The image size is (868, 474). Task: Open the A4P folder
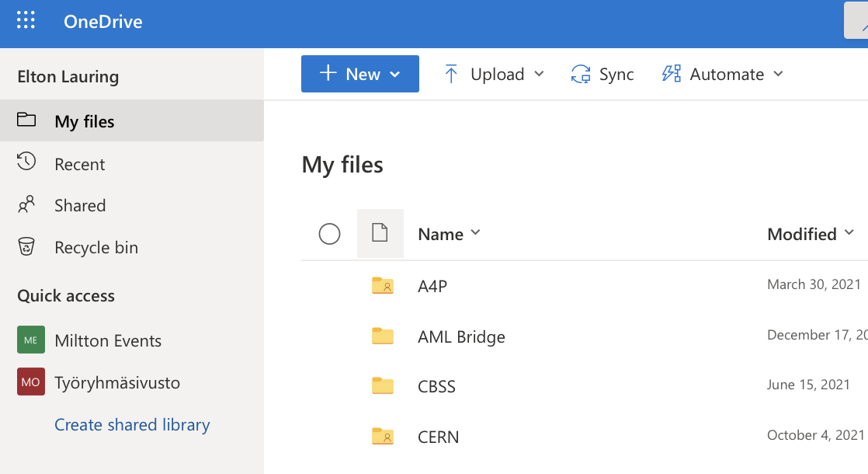432,286
